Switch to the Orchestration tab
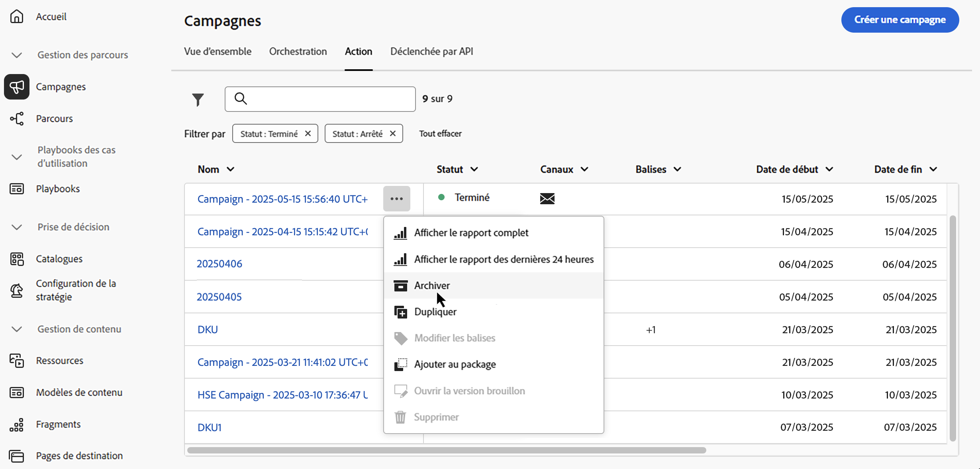The height and width of the screenshot is (469, 980). [298, 52]
